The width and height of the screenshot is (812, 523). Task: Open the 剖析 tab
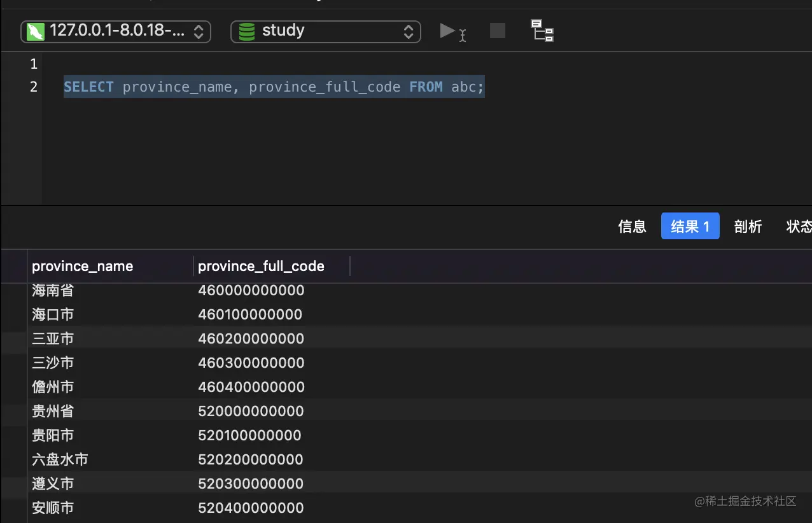(748, 227)
